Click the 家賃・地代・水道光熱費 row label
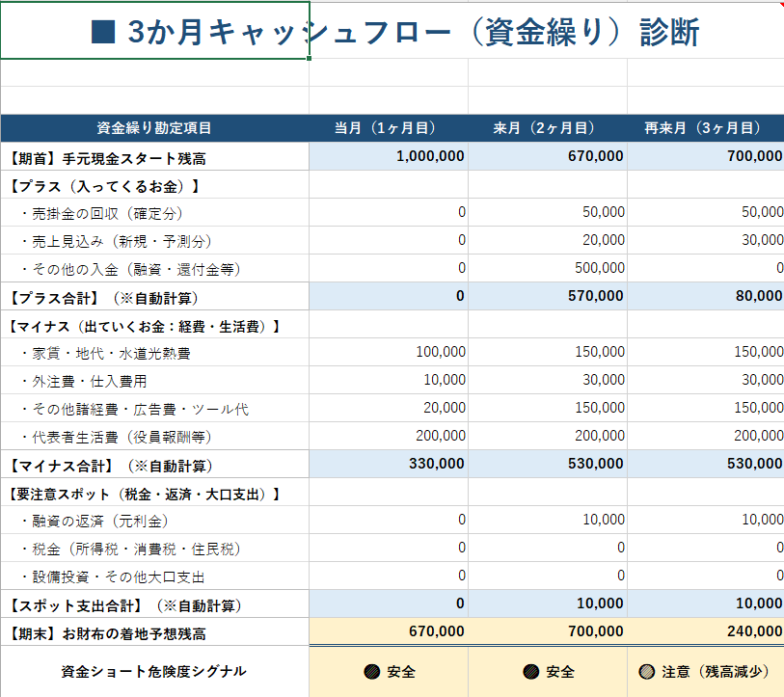 105,354
